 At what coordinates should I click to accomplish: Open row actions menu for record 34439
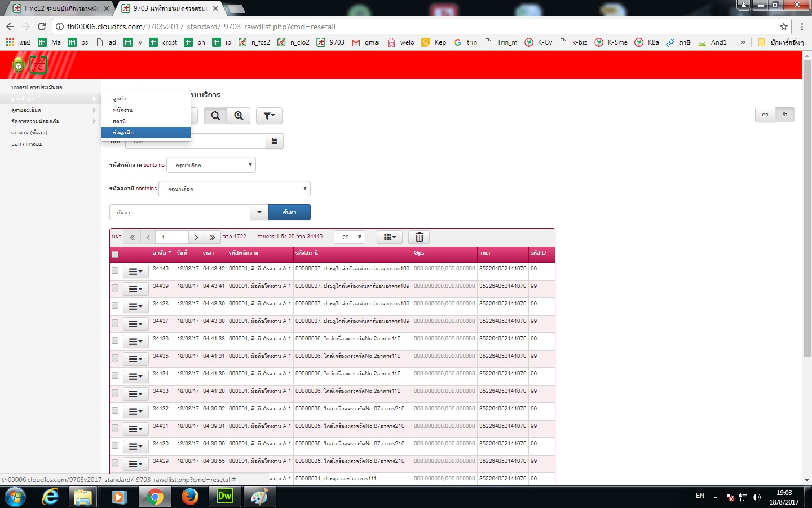135,289
